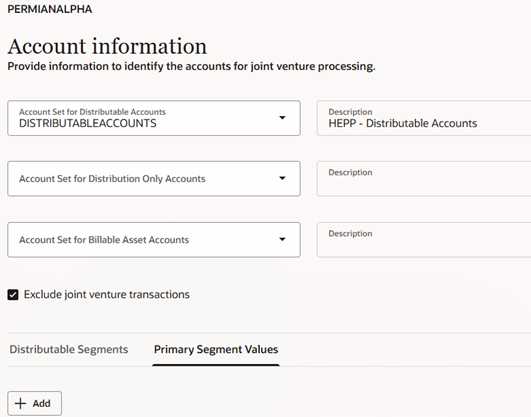Image resolution: width=531 pixels, height=417 pixels.
Task: Click the HEPP - Distributable Accounts description field
Action: click(x=424, y=118)
